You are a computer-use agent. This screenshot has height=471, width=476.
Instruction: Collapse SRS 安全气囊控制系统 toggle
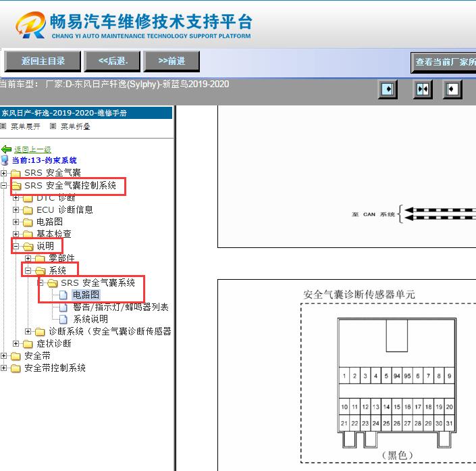coord(3,185)
